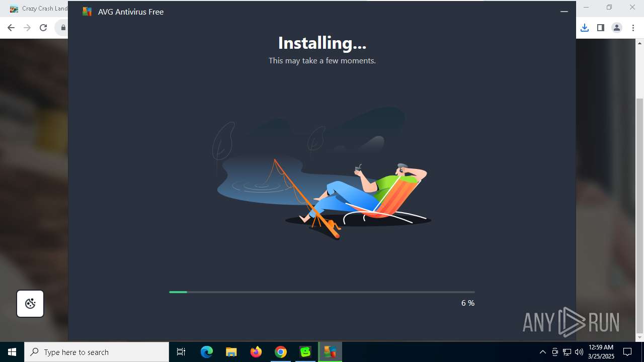The width and height of the screenshot is (644, 362).
Task: Show hidden system tray icons
Action: [542, 352]
